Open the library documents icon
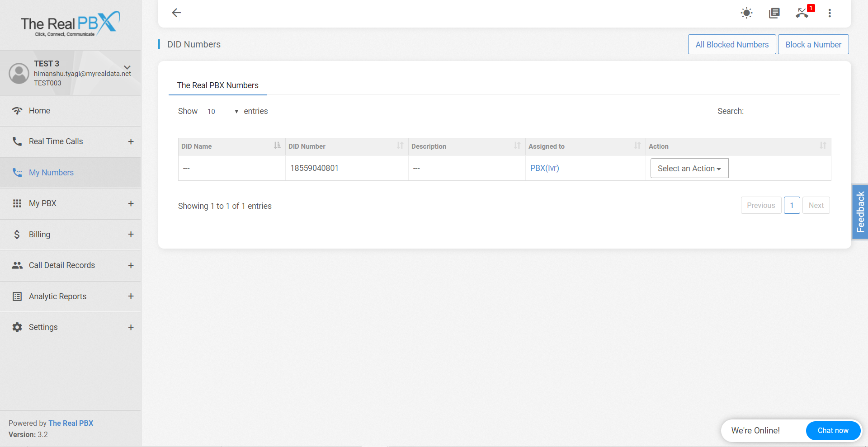The width and height of the screenshot is (868, 447). tap(774, 13)
